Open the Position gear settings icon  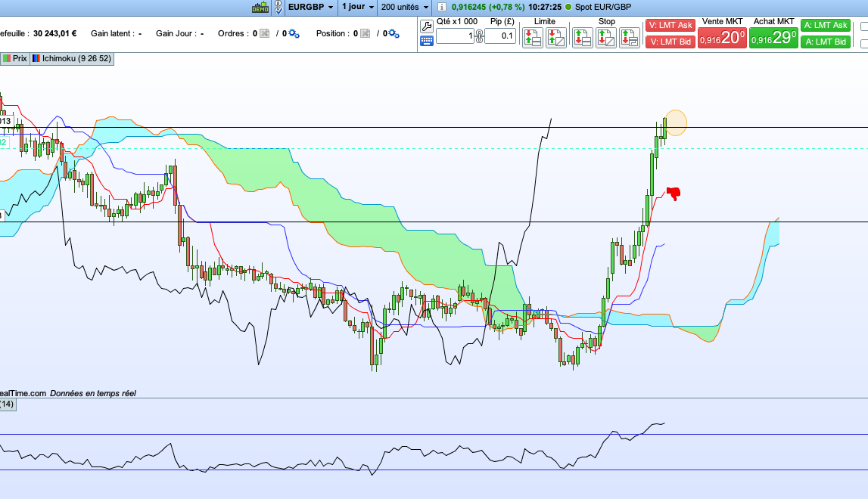tap(394, 34)
